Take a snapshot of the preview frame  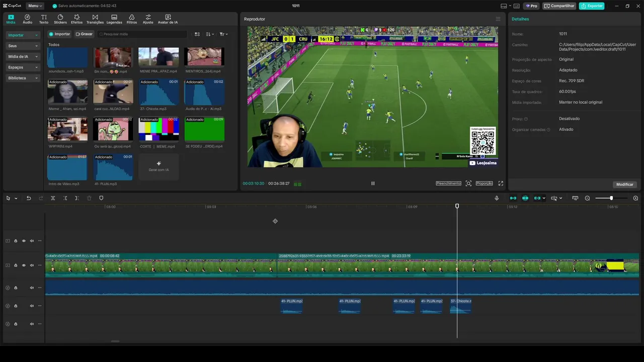(x=468, y=184)
